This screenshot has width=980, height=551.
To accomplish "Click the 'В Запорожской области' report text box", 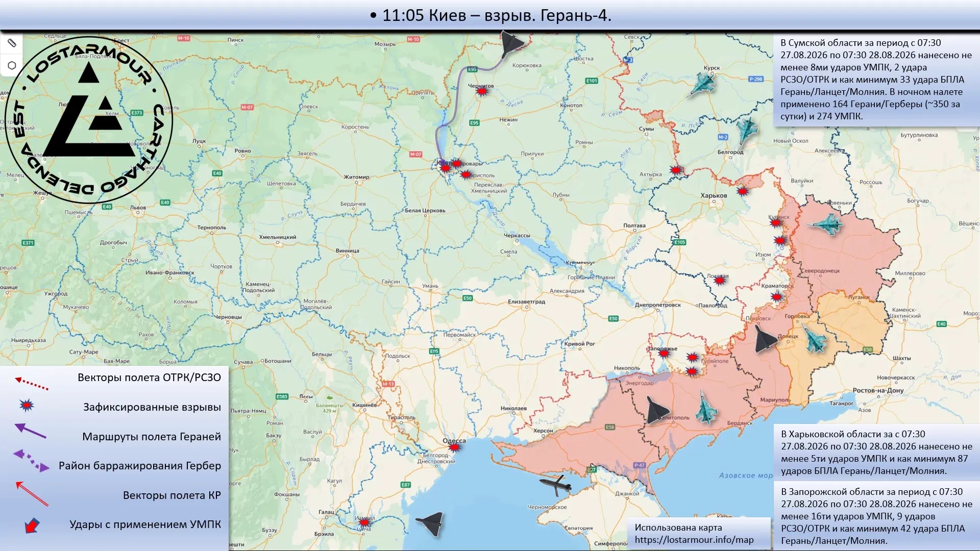I will (877, 516).
